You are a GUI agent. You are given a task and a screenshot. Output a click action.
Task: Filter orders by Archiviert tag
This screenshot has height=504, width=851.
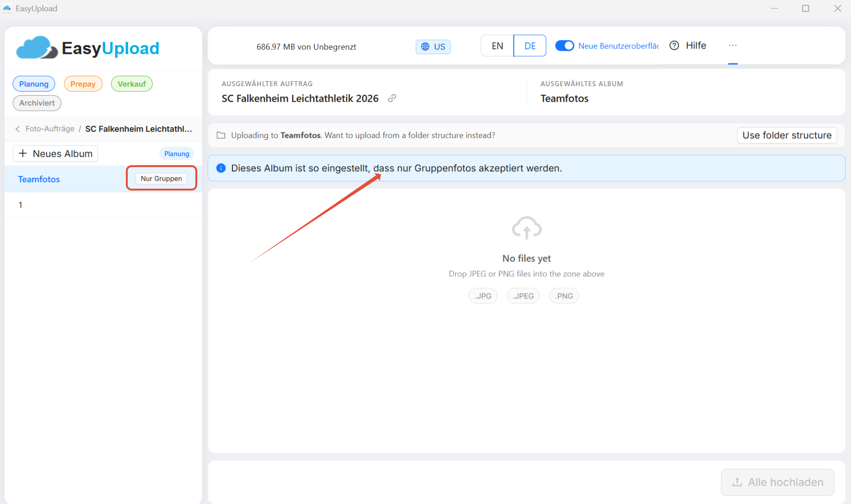click(x=37, y=103)
